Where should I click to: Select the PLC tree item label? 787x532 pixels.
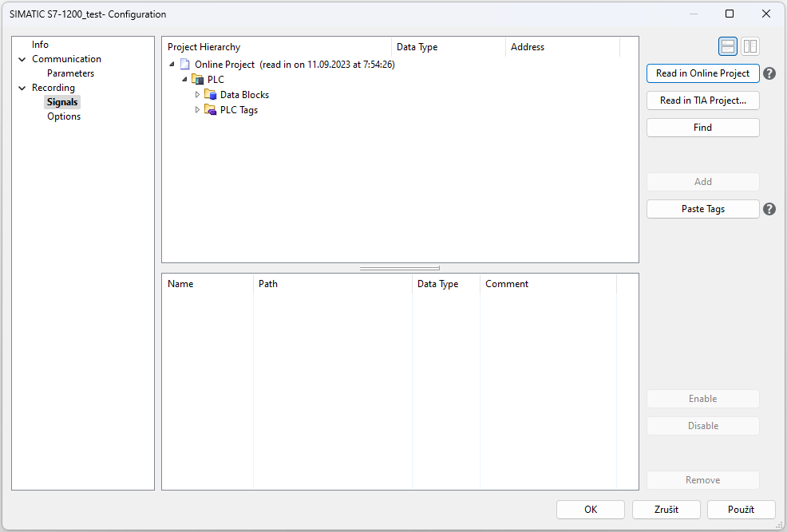tap(216, 79)
